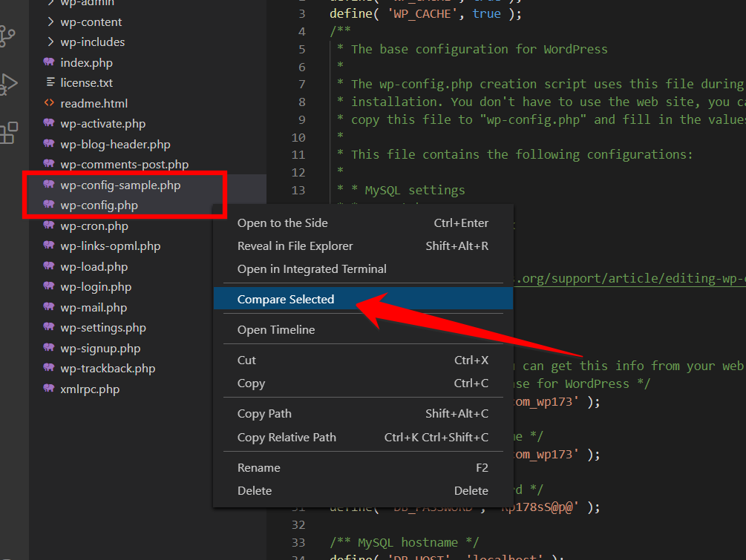
Task: Open readme.html file
Action: click(94, 103)
